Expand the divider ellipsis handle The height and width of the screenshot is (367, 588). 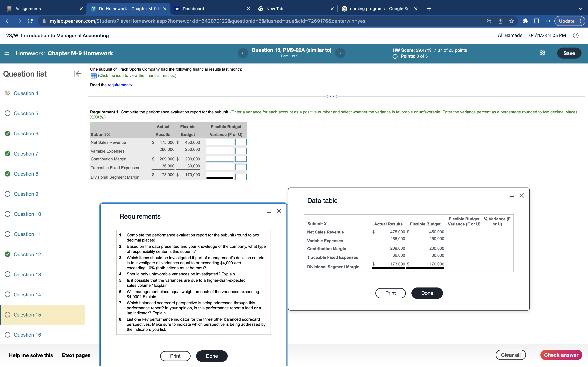tap(332, 96)
